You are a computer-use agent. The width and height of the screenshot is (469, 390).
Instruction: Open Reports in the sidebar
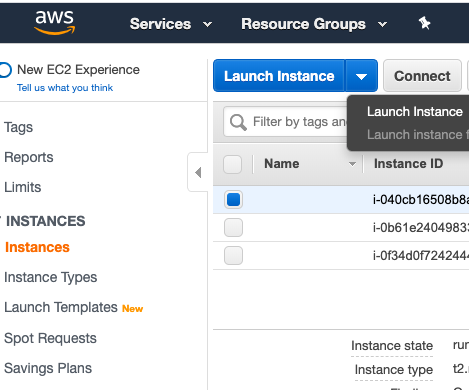click(29, 157)
